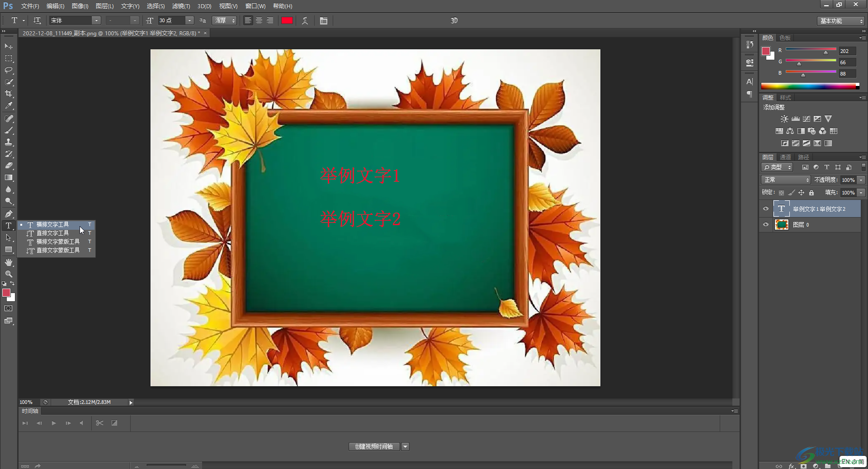Click the timeline play button

click(x=54, y=423)
